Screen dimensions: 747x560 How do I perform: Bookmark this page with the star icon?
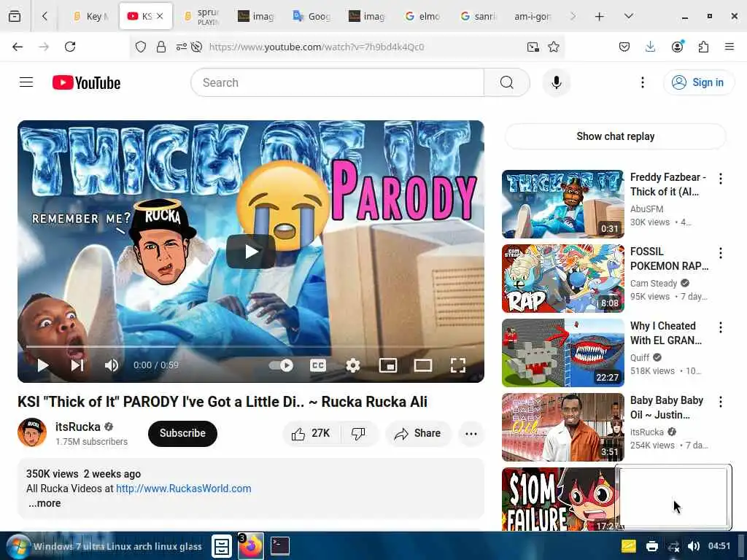553,47
